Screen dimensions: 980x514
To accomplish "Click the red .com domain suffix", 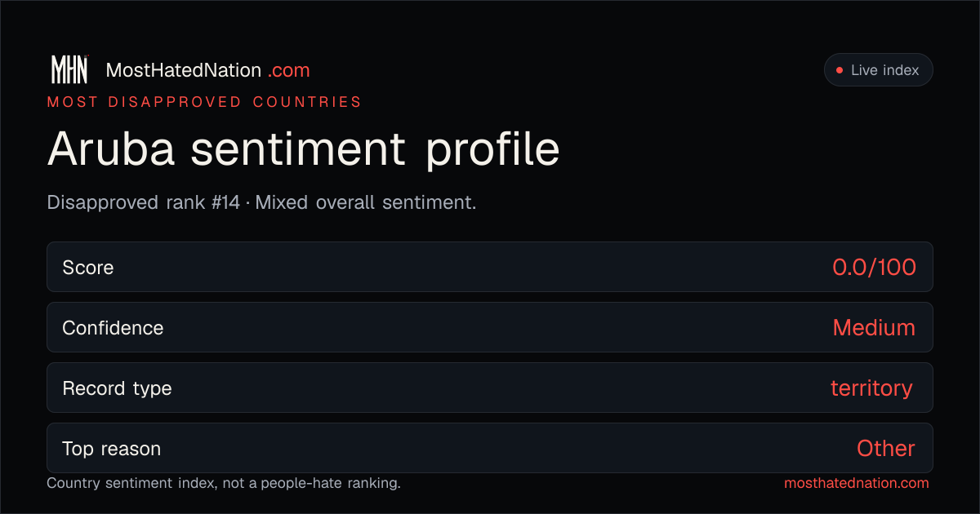I will coord(289,70).
